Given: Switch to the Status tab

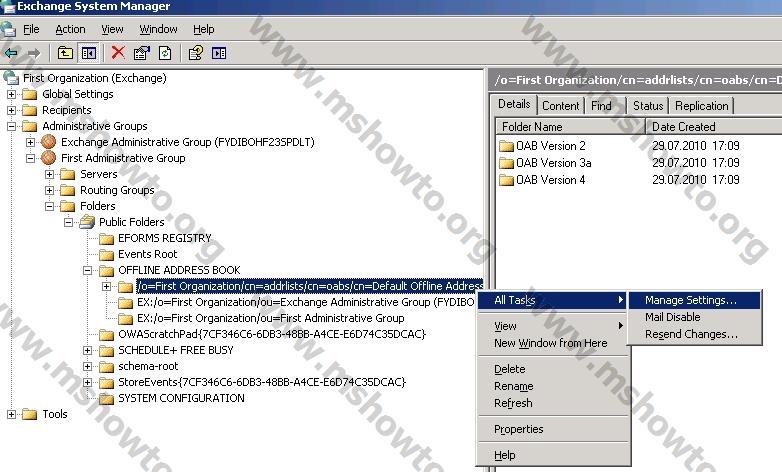Looking at the screenshot, I should click(648, 106).
